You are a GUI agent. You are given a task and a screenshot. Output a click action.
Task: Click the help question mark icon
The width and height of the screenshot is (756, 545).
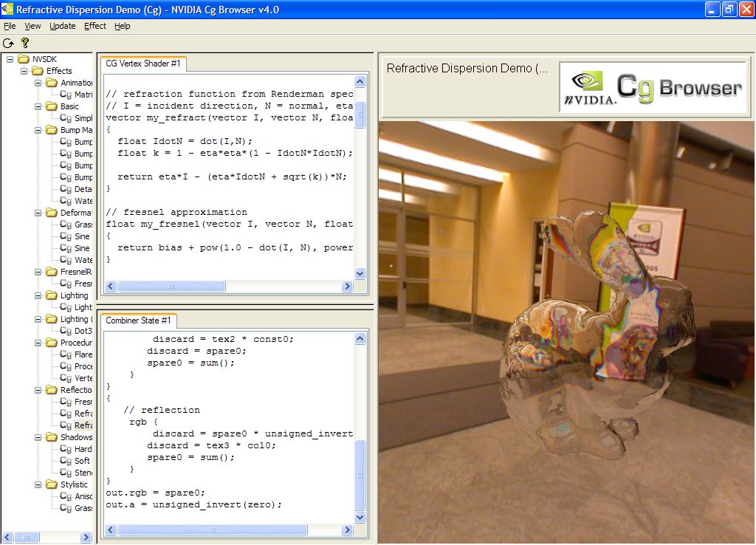(x=25, y=44)
